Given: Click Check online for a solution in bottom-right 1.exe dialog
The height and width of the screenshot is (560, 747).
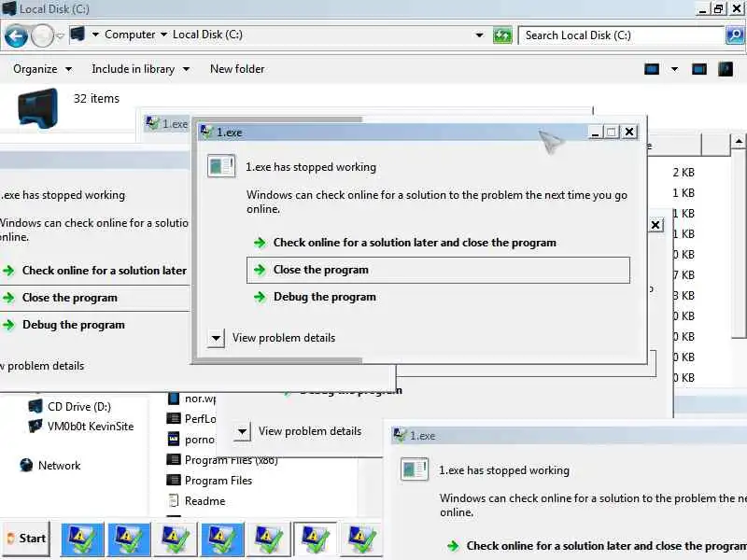Looking at the screenshot, I should [x=596, y=546].
